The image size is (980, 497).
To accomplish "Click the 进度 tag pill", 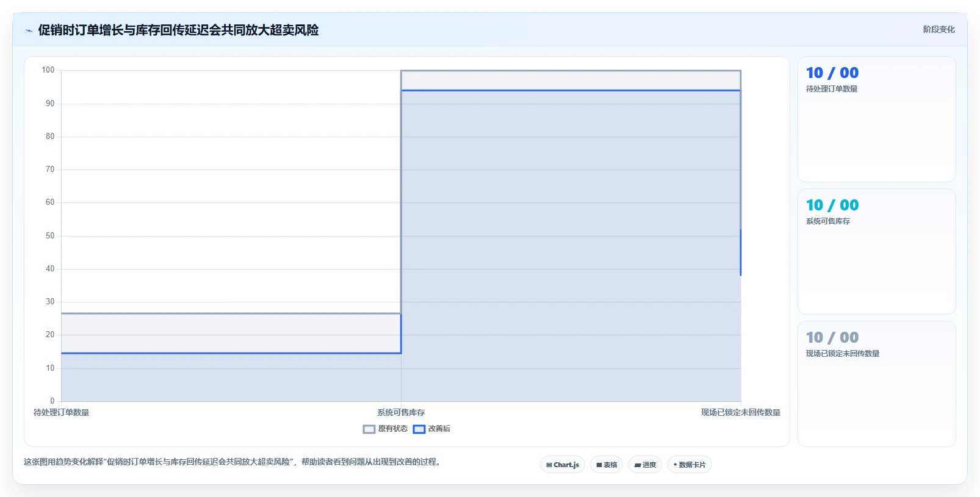I will (x=645, y=465).
